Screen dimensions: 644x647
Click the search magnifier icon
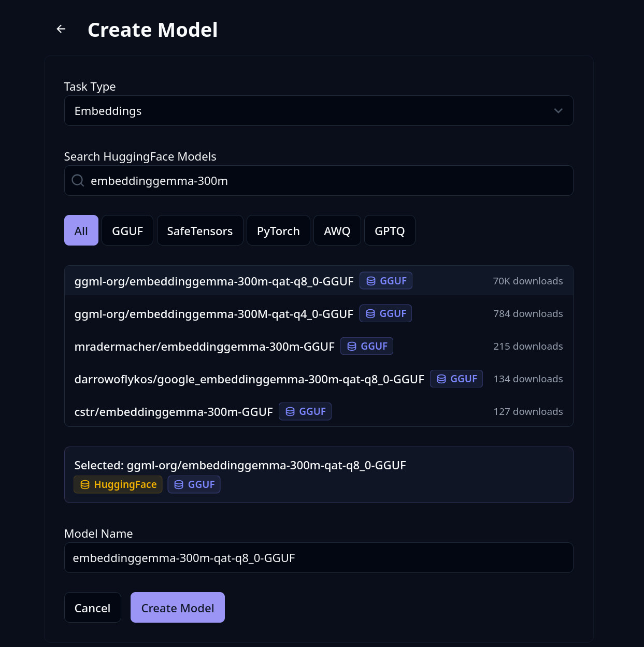coord(78,180)
